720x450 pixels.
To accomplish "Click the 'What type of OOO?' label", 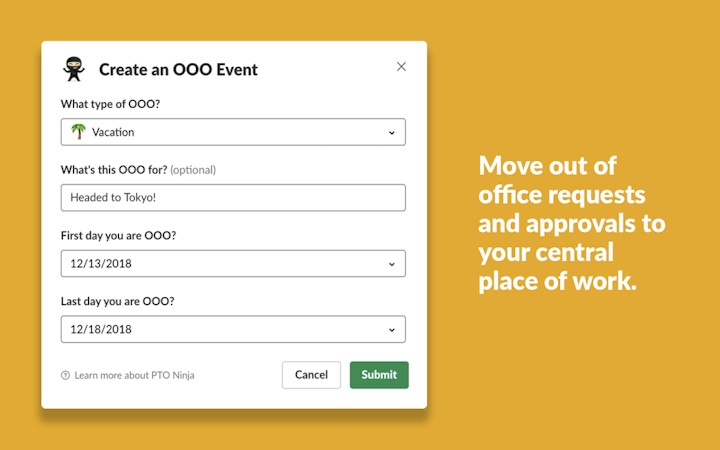I will point(109,104).
